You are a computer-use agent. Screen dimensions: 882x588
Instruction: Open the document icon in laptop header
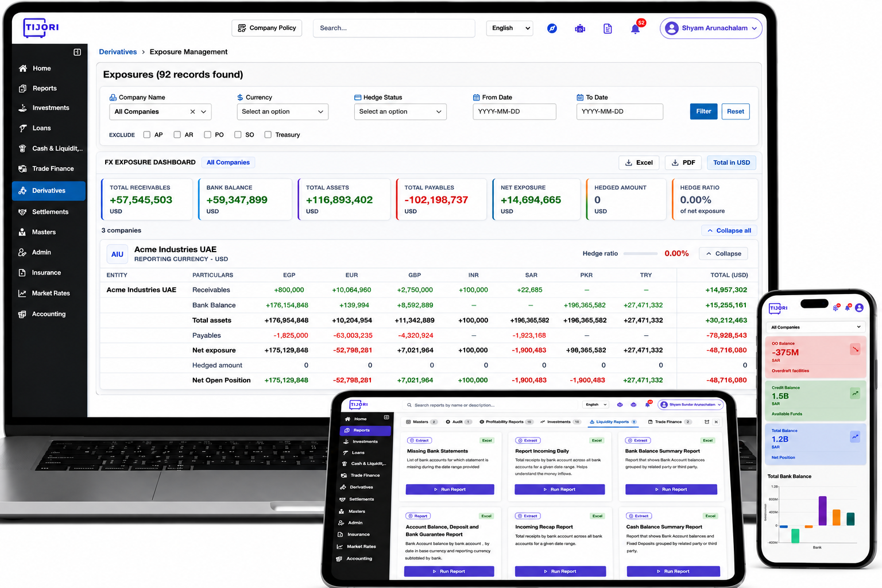608,28
